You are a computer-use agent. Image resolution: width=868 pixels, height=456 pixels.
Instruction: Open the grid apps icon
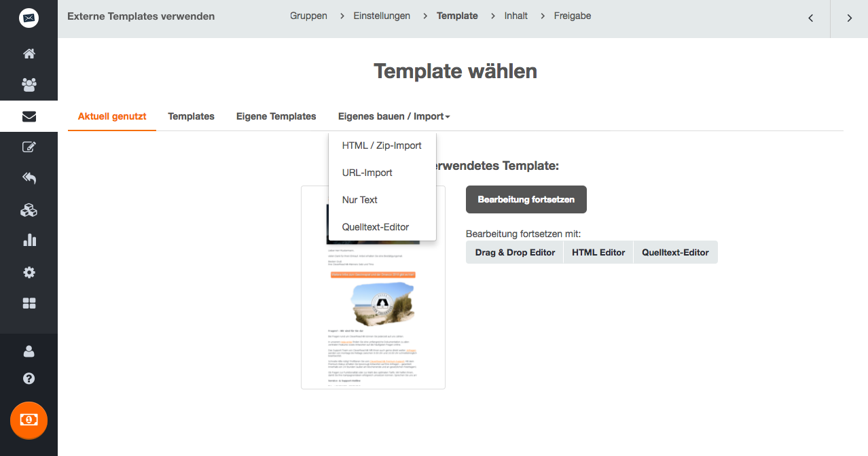pos(29,303)
